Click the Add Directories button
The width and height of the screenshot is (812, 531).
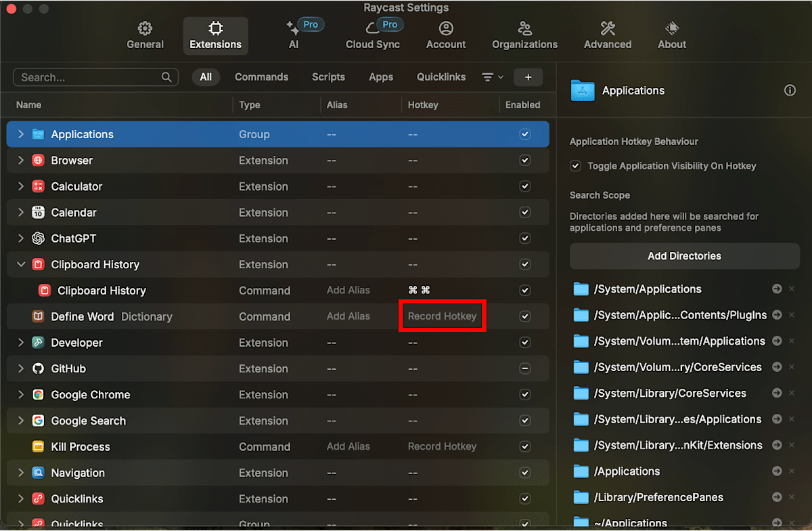click(x=684, y=256)
